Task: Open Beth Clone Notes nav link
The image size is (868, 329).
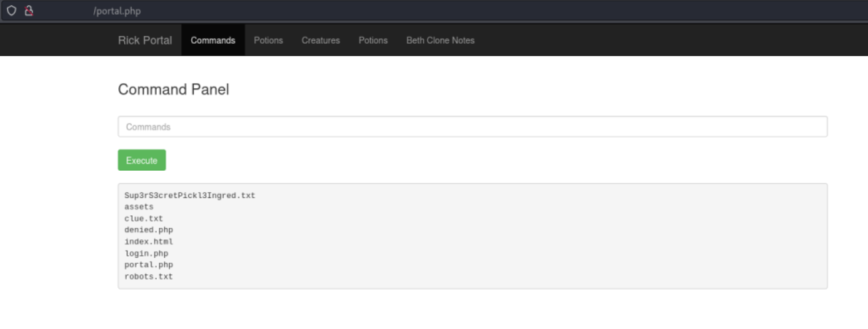Action: pyautogui.click(x=440, y=41)
